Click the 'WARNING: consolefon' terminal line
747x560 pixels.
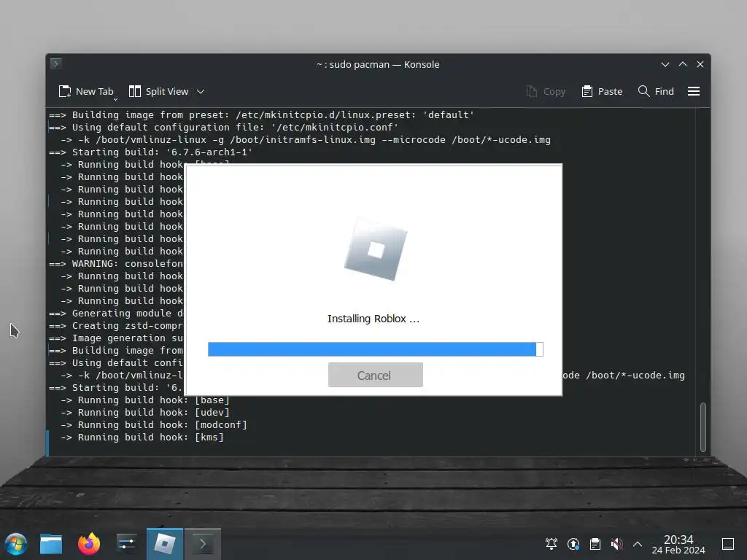pos(116,263)
